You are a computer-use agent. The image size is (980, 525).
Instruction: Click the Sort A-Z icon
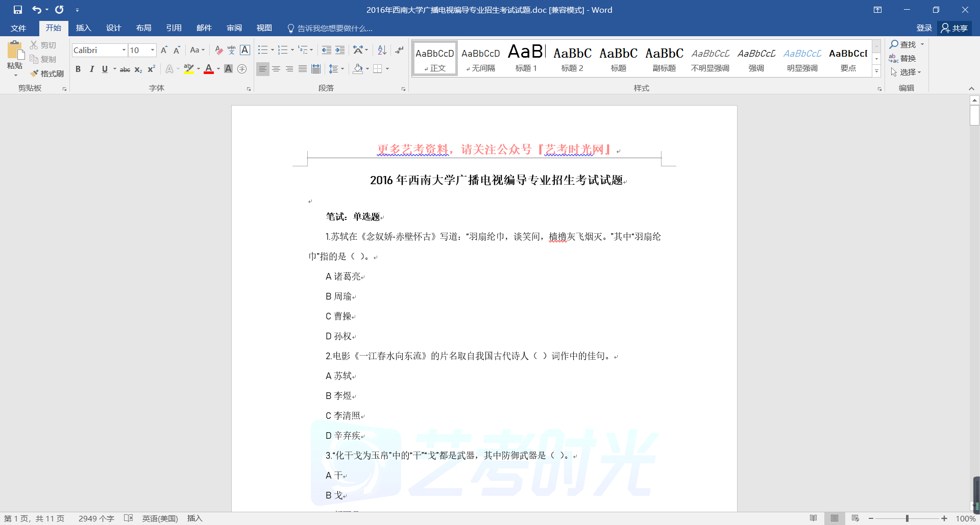(382, 50)
